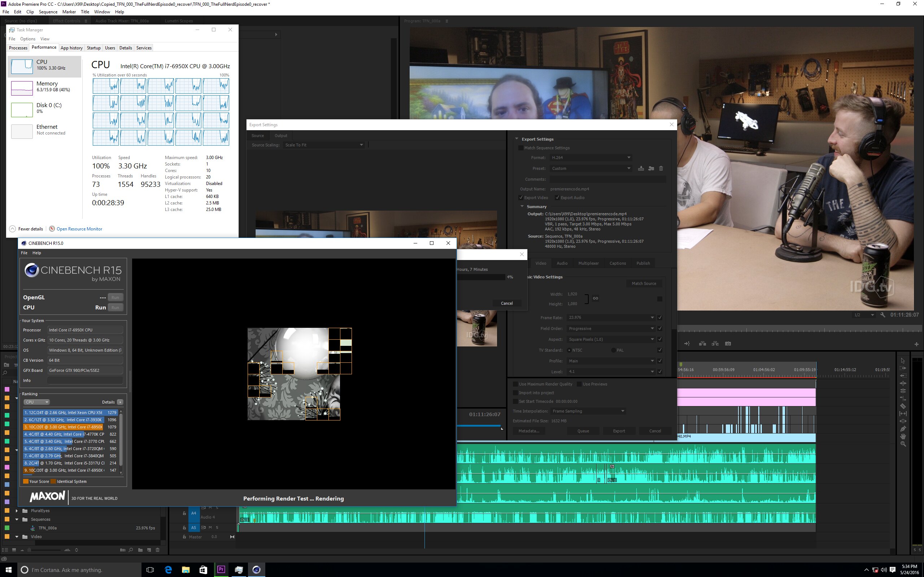924x577 pixels.
Task: Toggle lock on Audio 5 track
Action: point(184,528)
